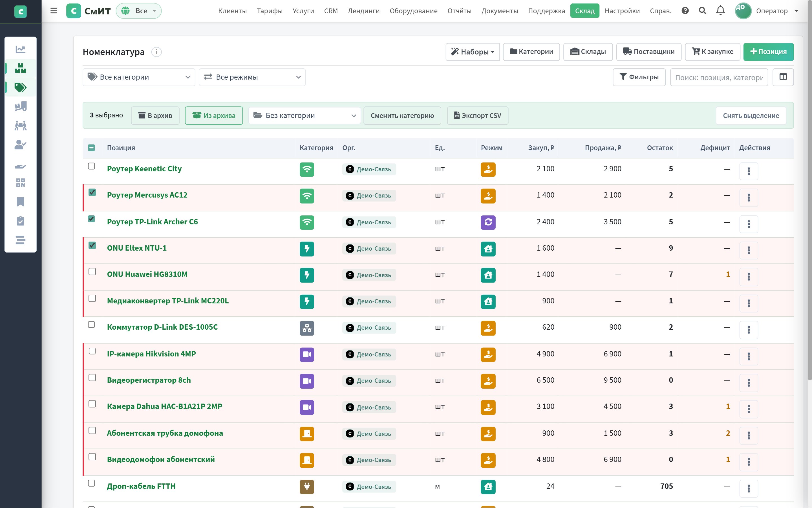Open the notifications bell
812x508 pixels.
[x=720, y=11]
